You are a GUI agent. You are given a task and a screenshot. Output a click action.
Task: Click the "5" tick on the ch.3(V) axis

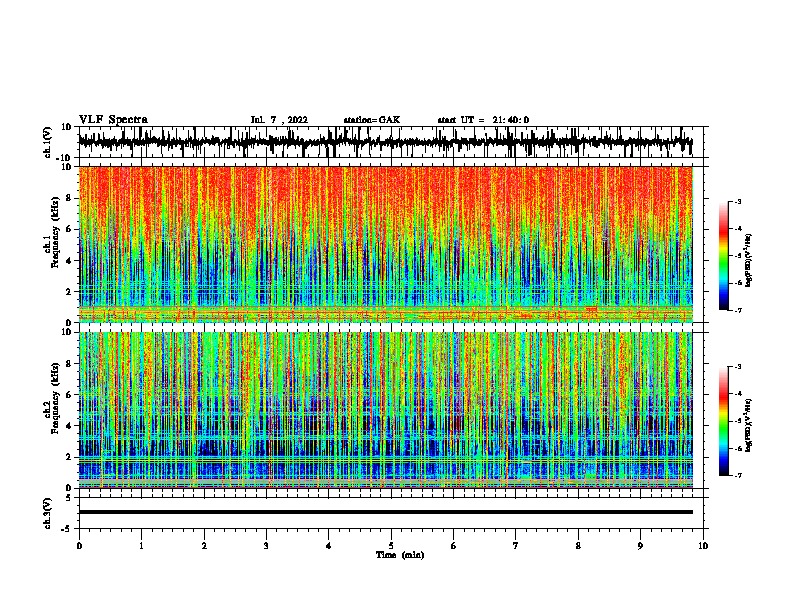click(x=69, y=497)
